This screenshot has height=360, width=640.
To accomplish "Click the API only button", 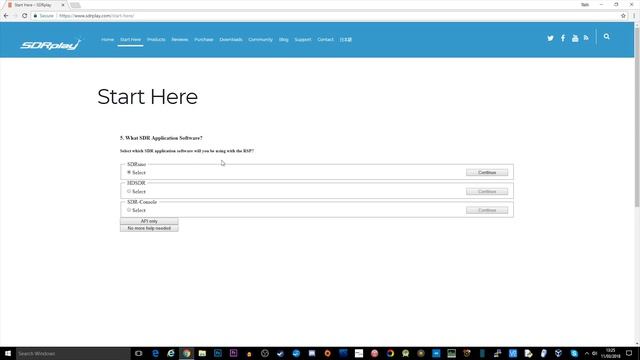I will 149,221.
